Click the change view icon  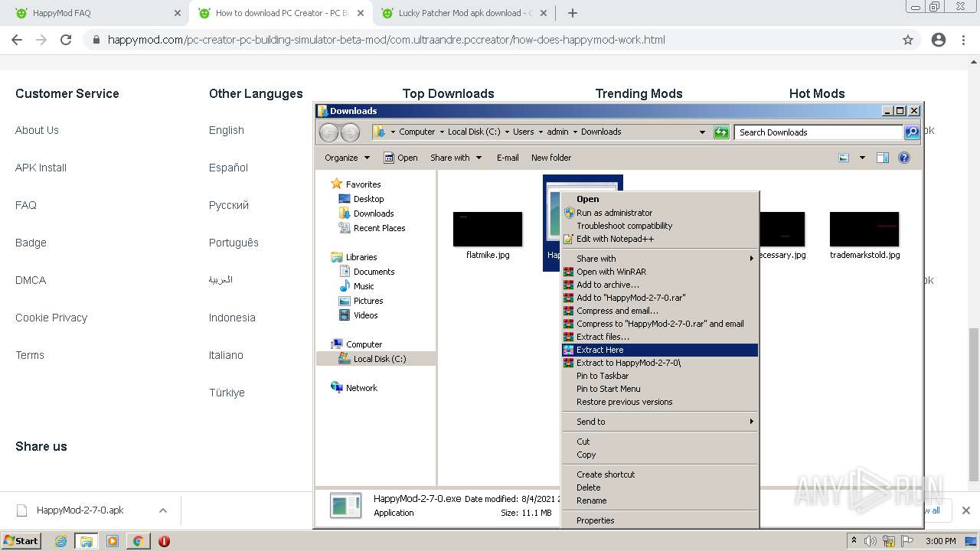coord(844,158)
